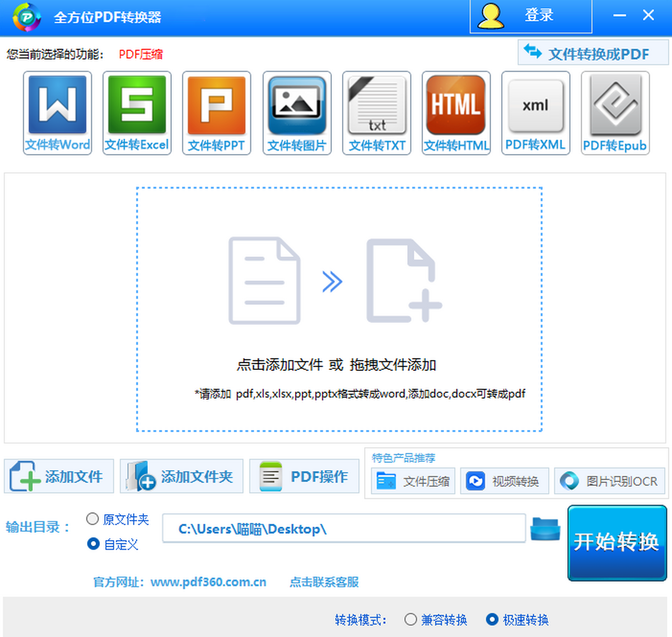672x637 pixels.
Task: Select the PDF转Epub conversion tool
Action: pos(615,112)
